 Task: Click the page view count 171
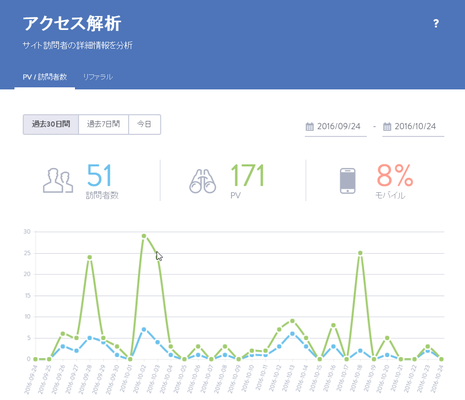coord(247,175)
